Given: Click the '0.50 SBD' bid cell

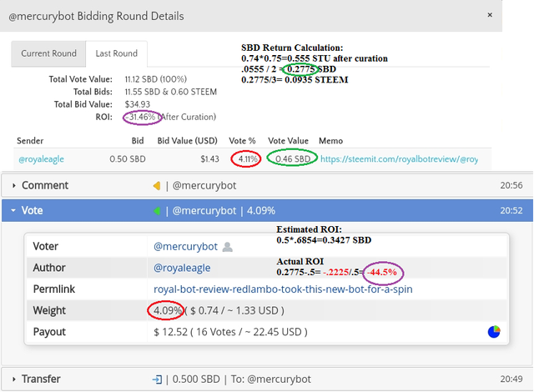Looking at the screenshot, I should 128,159.
